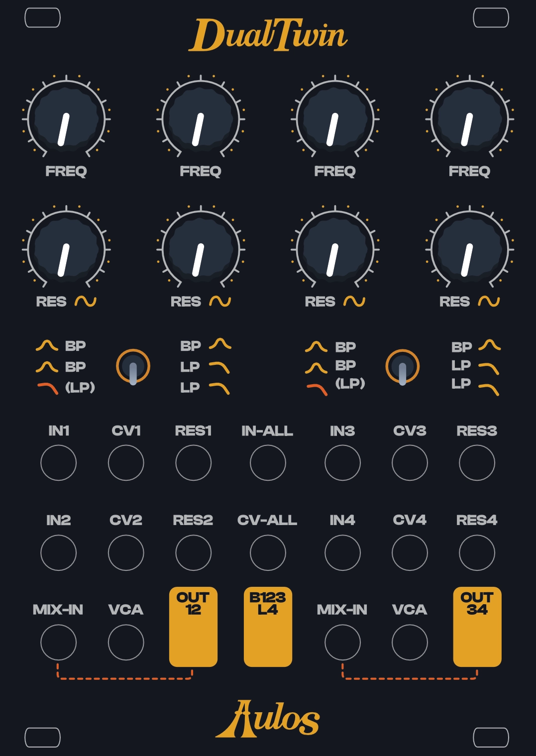Click the left MIX-IN jack

[59, 643]
